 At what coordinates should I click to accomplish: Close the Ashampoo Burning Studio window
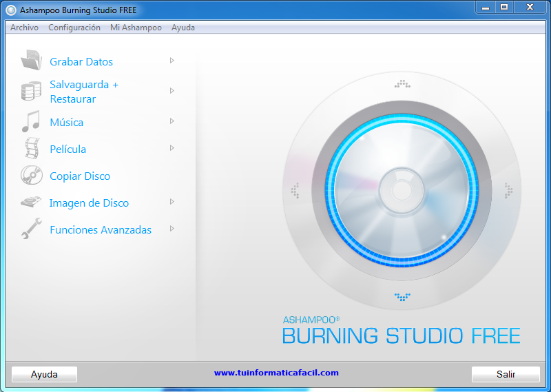click(530, 7)
